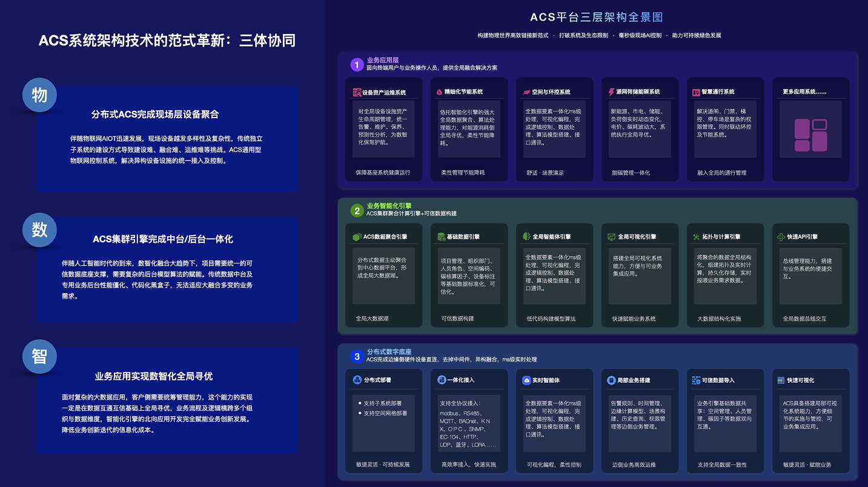
Task: Click the cube icon beside ACS数据聚合引擎
Action: (x=357, y=237)
